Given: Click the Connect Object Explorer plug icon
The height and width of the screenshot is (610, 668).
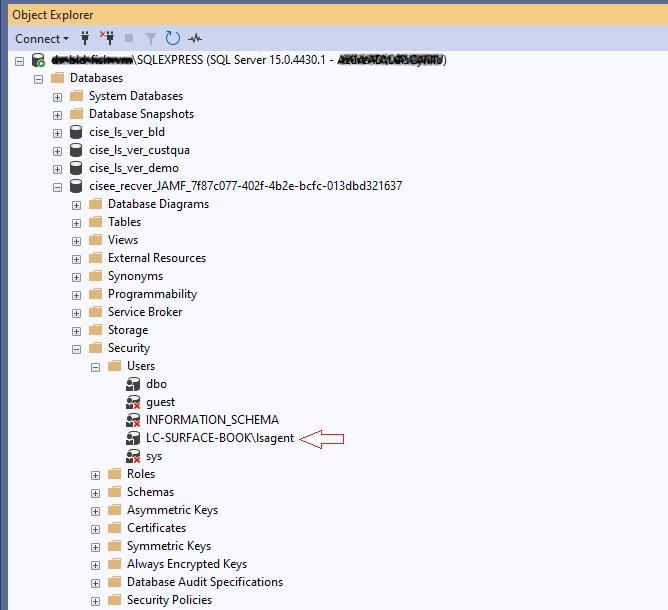Looking at the screenshot, I should 85,38.
